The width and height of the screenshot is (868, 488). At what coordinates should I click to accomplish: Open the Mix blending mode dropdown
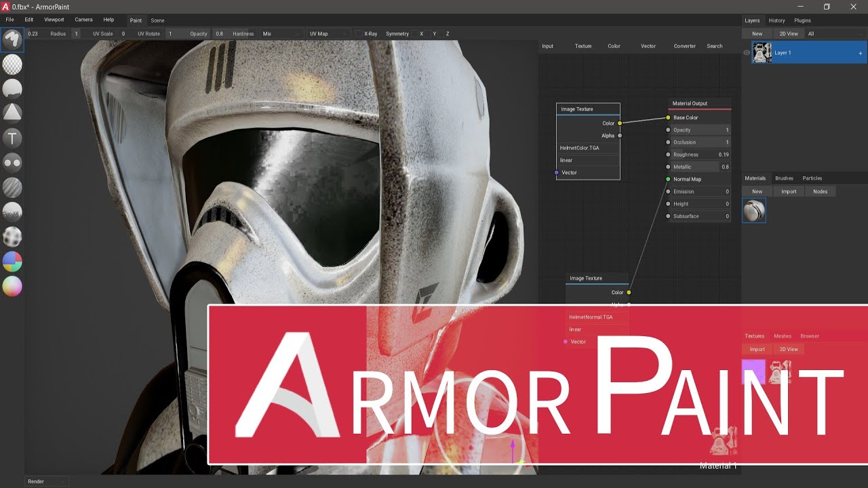(279, 34)
